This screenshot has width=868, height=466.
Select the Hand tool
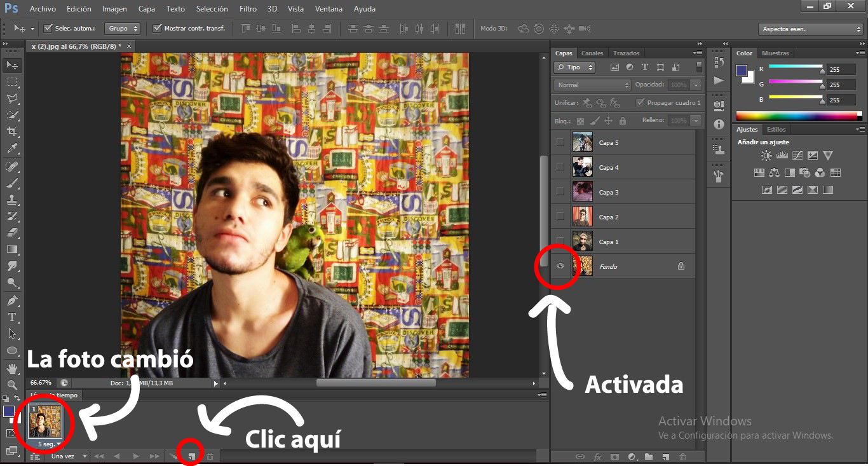11,368
